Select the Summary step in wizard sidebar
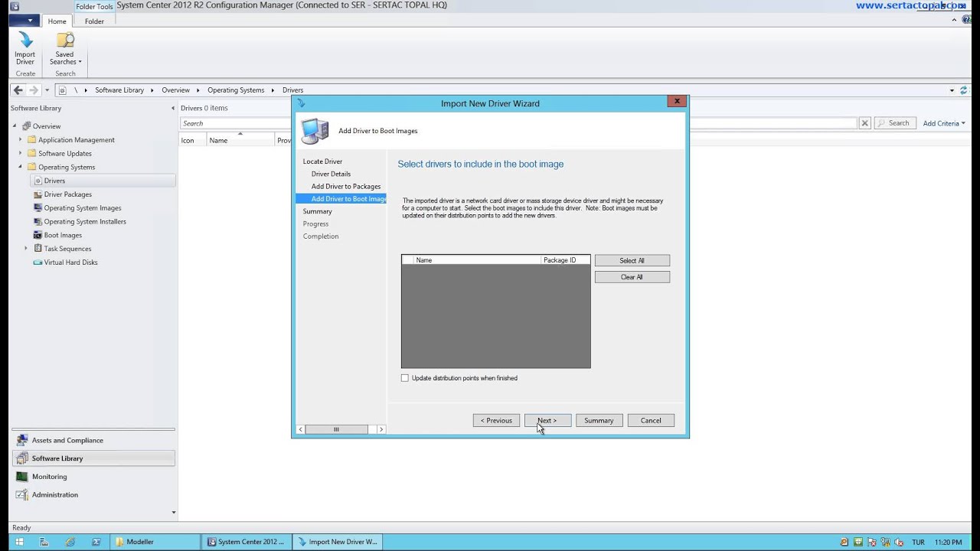The image size is (980, 551). coord(317,211)
